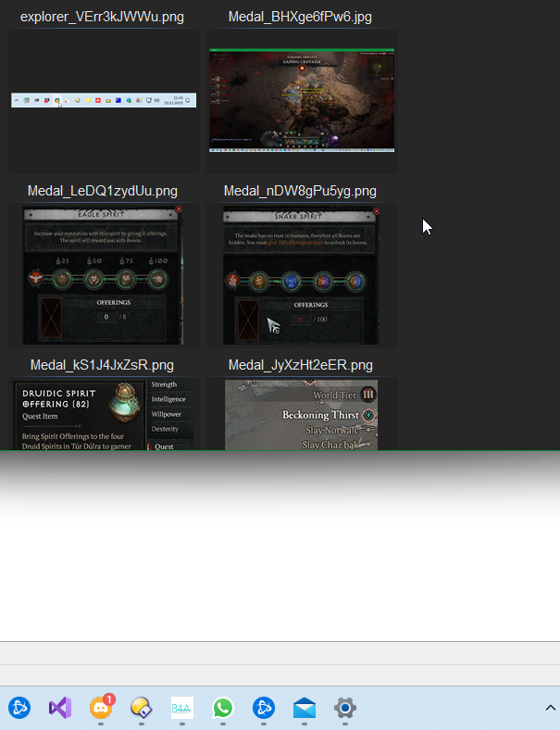The image size is (560, 730).
Task: Click the Medal_kS1J4JxZsR.png file name
Action: pyautogui.click(x=102, y=364)
